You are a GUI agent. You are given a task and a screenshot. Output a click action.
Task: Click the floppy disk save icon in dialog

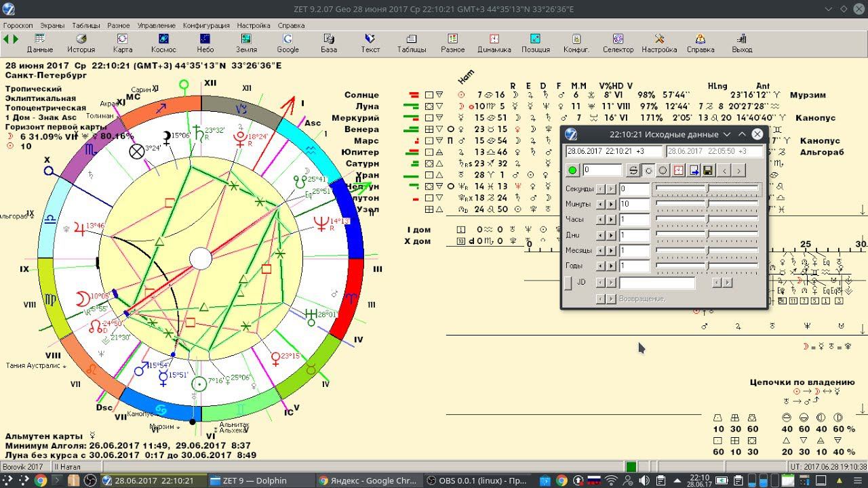[x=708, y=171]
